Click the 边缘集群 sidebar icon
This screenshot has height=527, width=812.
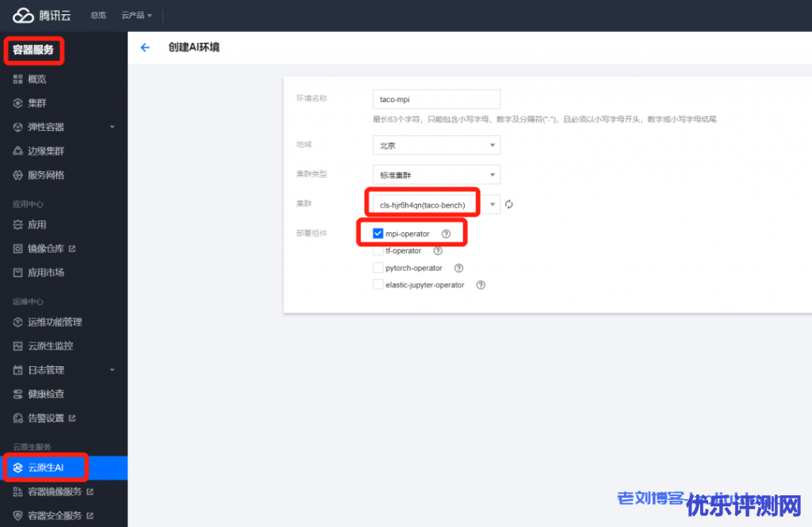[x=17, y=151]
